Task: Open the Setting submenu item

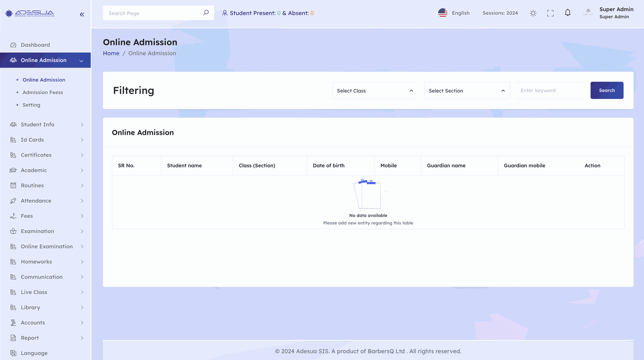Action: pos(31,105)
